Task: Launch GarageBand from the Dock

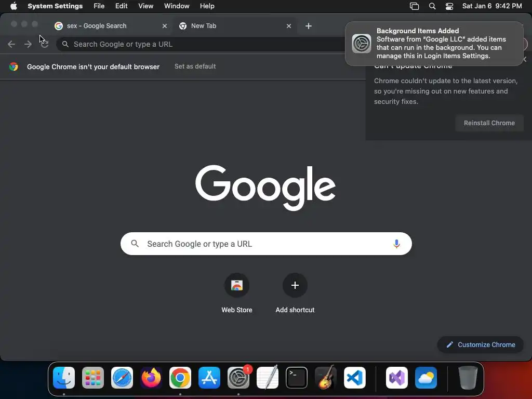Action: tap(326, 378)
